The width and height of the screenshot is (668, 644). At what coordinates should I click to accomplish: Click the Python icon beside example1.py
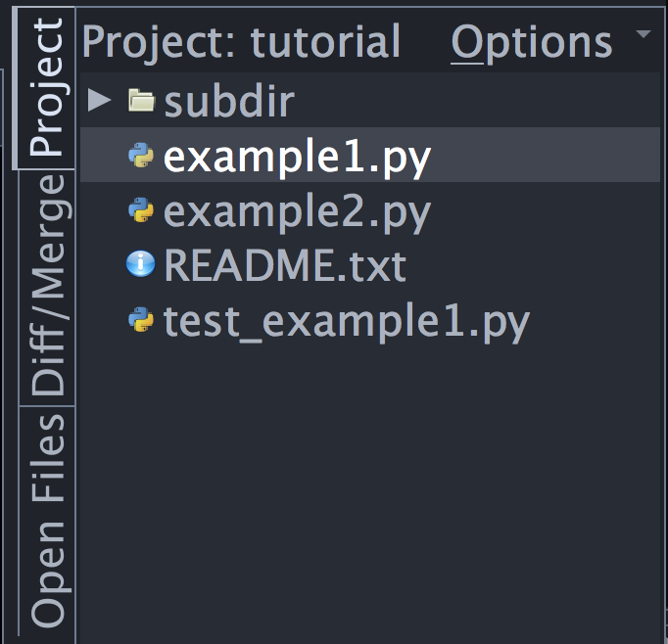tap(142, 156)
